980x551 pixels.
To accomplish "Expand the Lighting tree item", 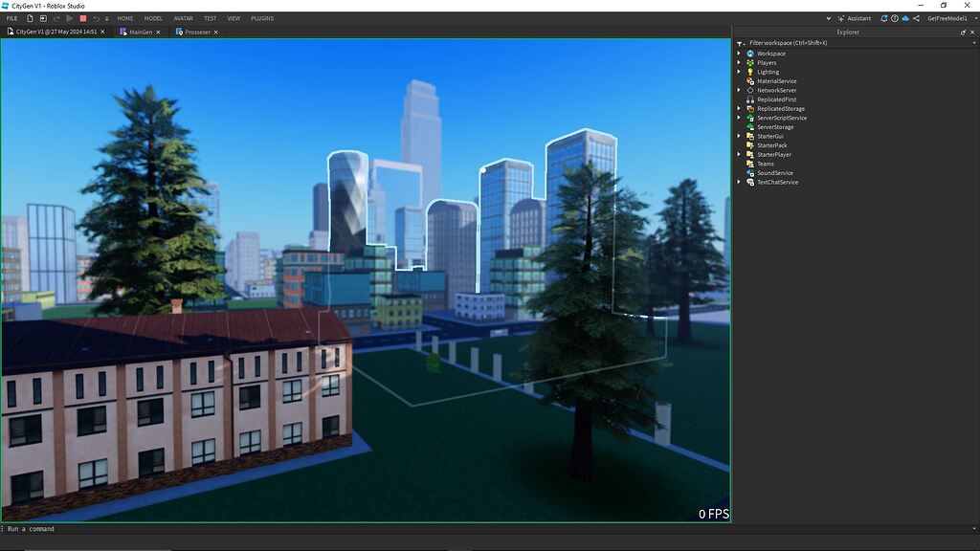I will [x=737, y=71].
